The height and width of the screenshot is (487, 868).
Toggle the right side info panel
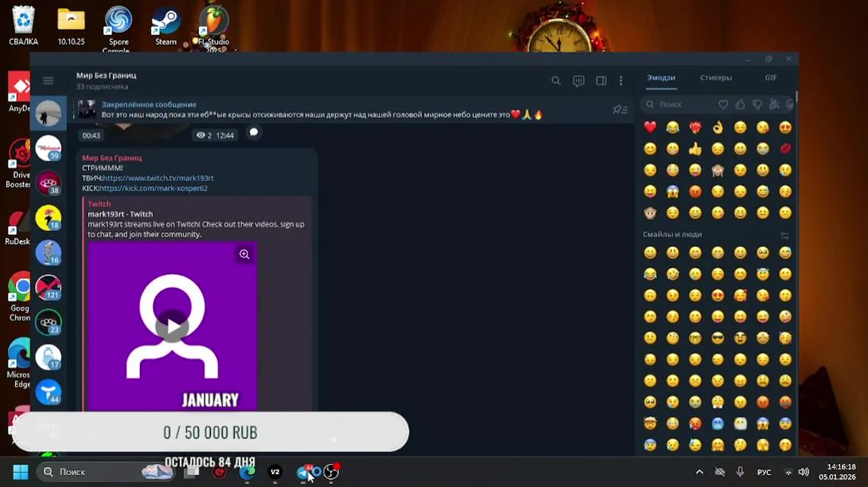click(601, 81)
